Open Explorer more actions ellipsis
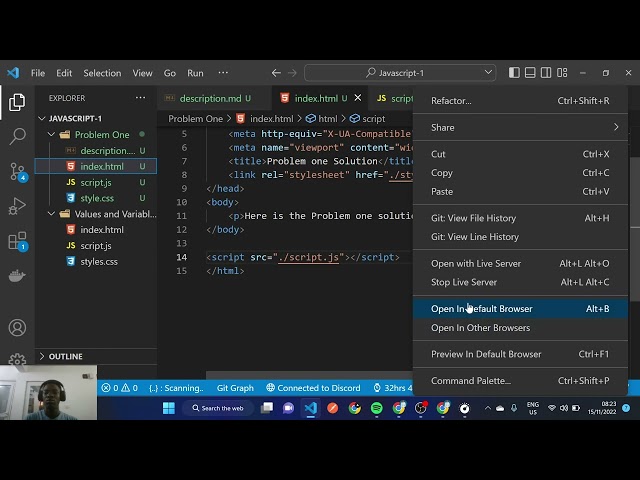This screenshot has height=480, width=640. 140,98
